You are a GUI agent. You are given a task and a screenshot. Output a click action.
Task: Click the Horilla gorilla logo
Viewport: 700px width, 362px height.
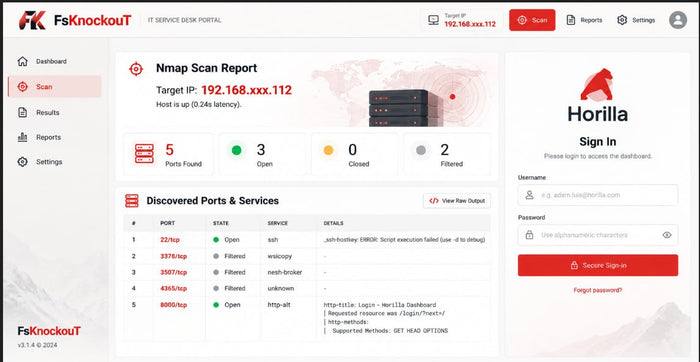coord(597,84)
